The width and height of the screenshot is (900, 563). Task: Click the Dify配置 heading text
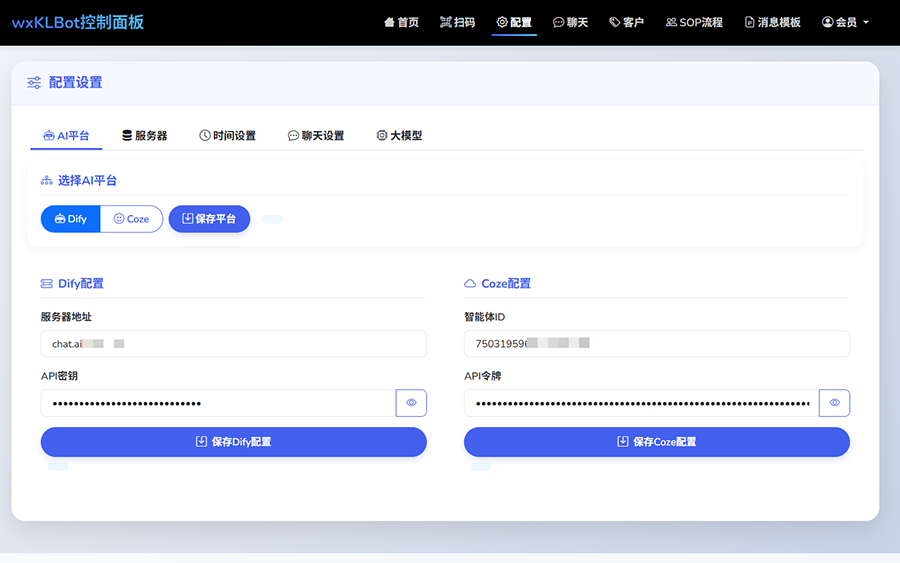tap(81, 284)
